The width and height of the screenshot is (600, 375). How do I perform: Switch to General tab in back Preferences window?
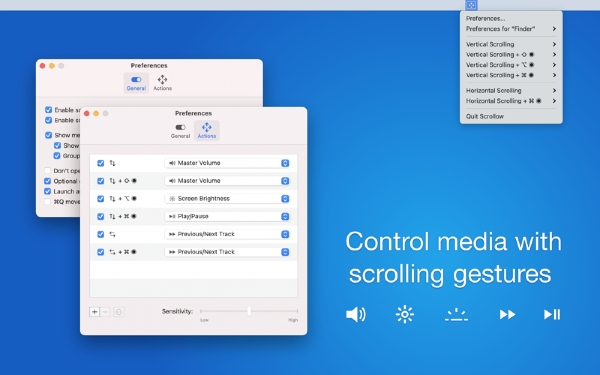click(x=136, y=83)
